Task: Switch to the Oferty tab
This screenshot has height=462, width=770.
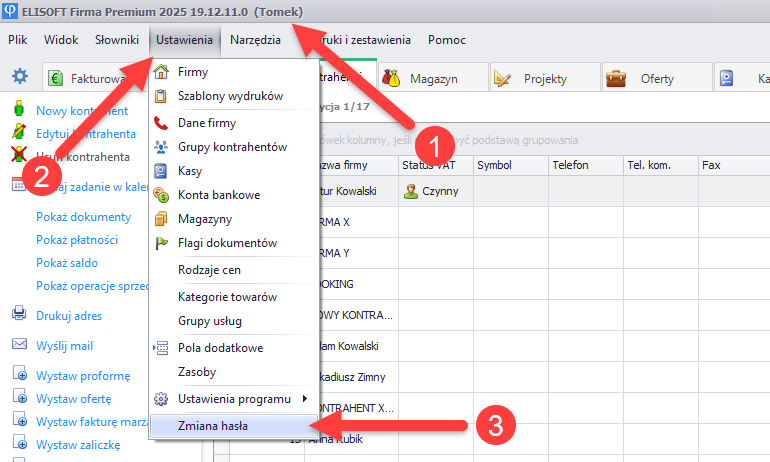Action: pos(657,79)
